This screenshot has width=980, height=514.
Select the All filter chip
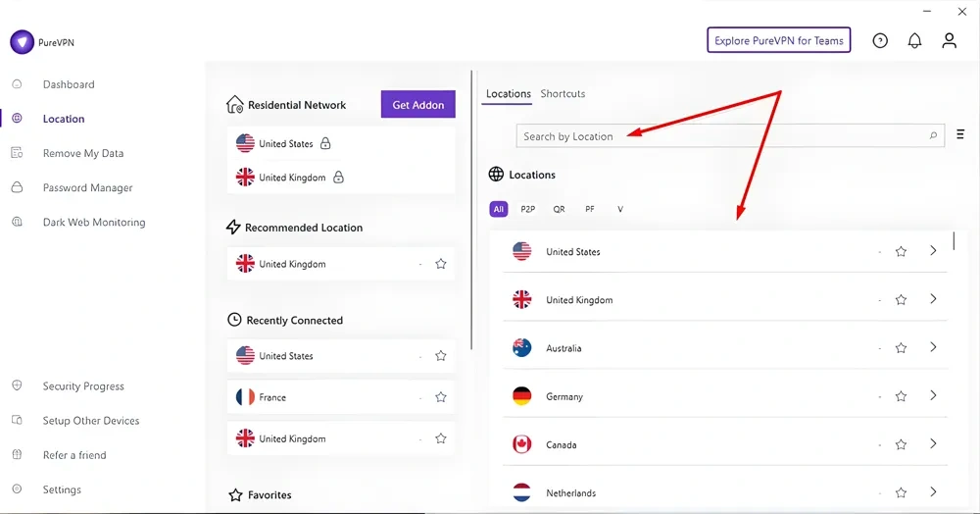click(498, 209)
